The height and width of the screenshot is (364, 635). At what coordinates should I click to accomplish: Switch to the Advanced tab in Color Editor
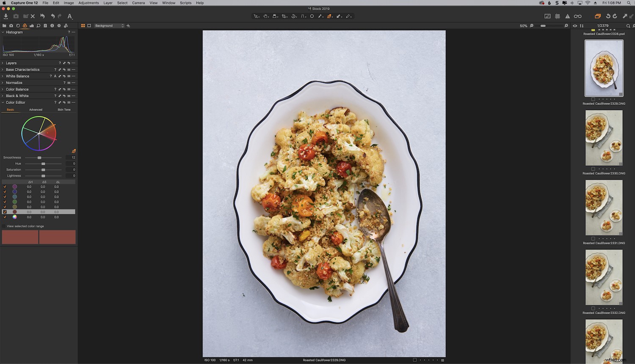point(36,109)
